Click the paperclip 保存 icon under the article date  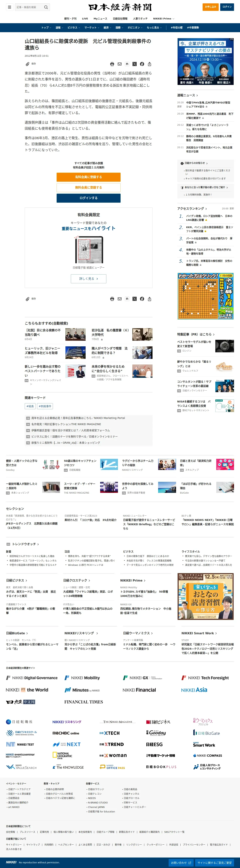(x=28, y=64)
